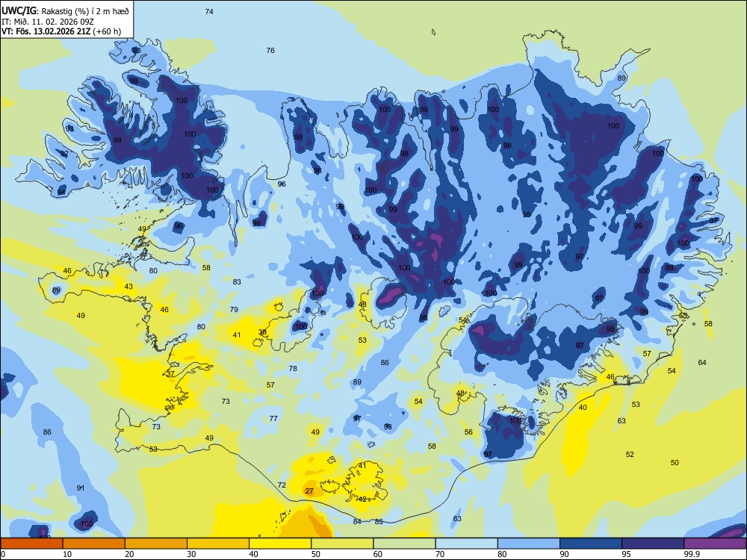Click the 0–10 dark orange legend swatch
747x560 pixels.
31,544
